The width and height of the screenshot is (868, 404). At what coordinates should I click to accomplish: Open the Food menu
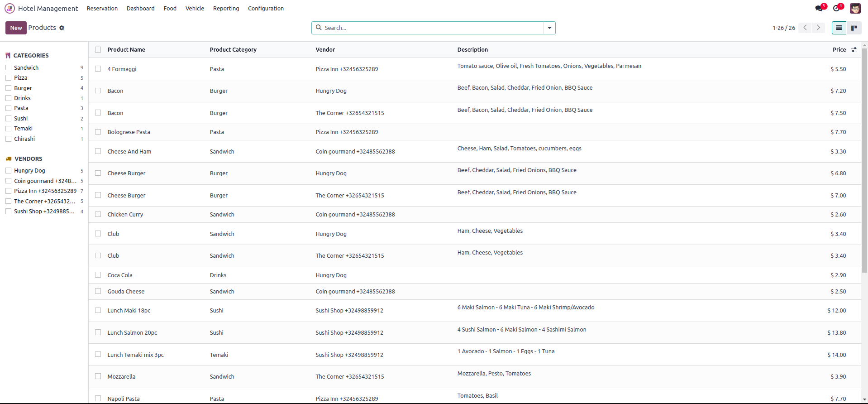[170, 9]
